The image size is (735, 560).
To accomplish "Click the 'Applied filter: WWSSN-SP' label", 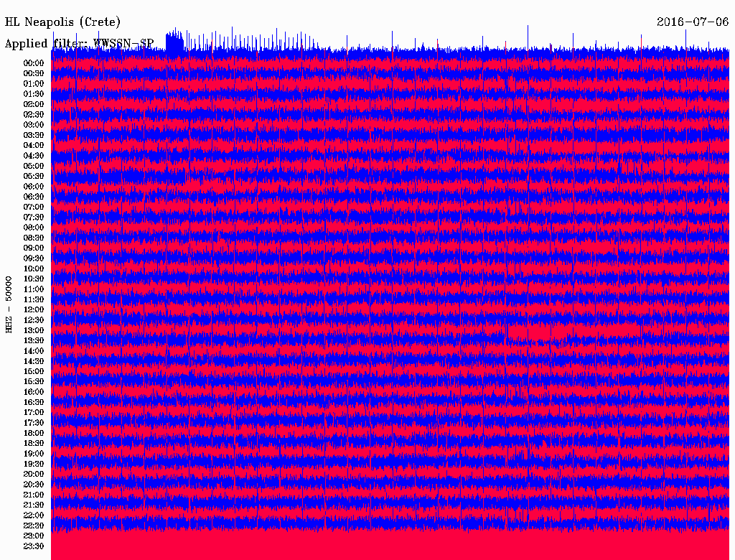I will pos(79,44).
